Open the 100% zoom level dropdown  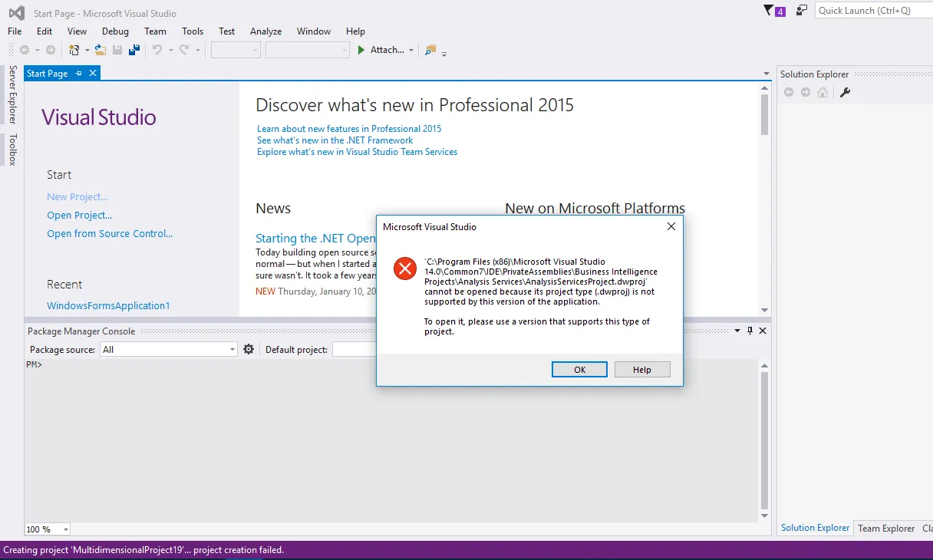tap(65, 529)
